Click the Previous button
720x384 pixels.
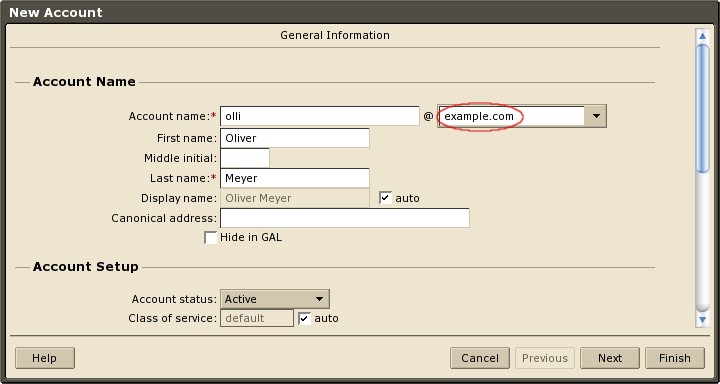point(545,358)
